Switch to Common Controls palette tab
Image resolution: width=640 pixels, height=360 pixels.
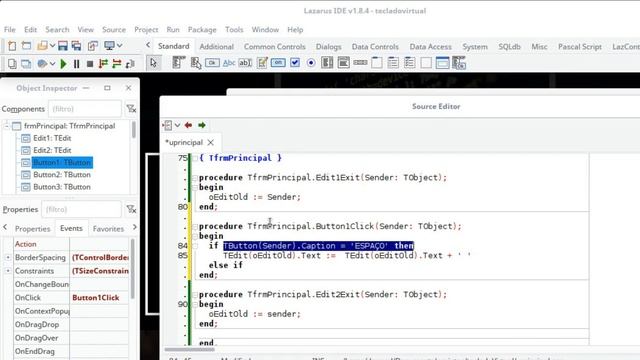click(x=275, y=47)
